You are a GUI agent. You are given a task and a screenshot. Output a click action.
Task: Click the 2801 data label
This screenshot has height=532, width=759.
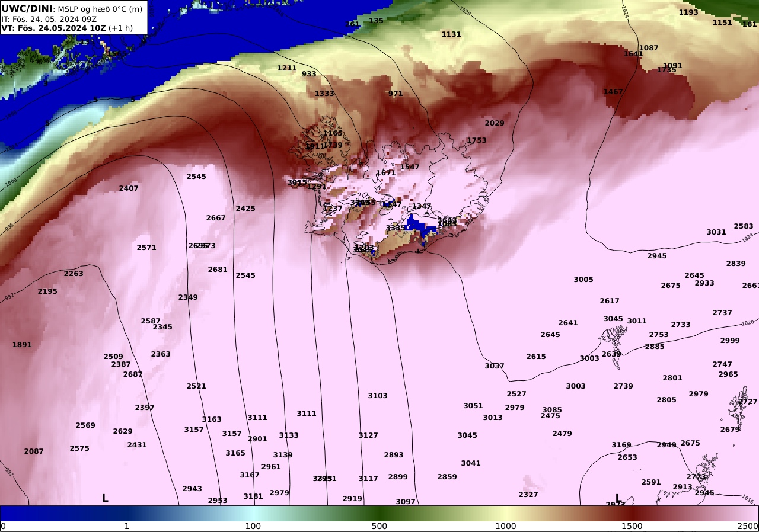(x=672, y=378)
